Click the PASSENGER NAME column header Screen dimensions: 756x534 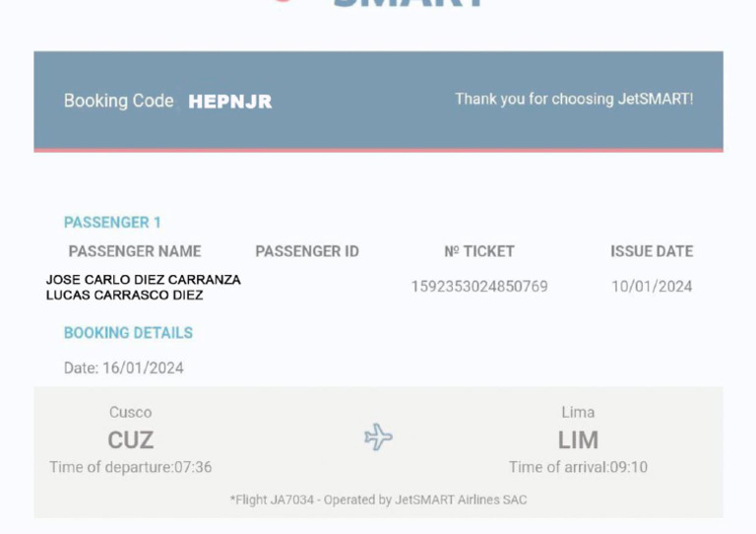pos(135,251)
